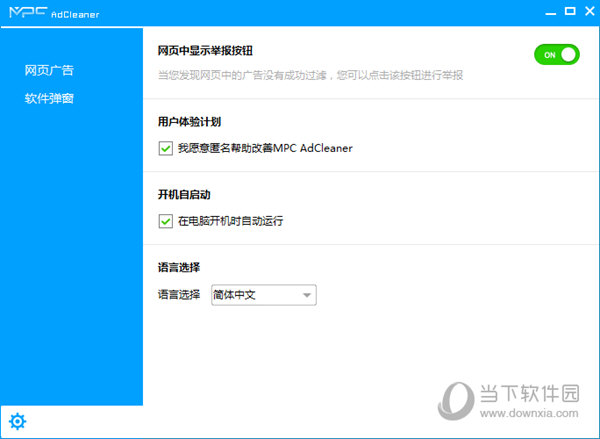Open the 网页广告 sidebar tab
The image size is (600, 439).
pyautogui.click(x=50, y=71)
